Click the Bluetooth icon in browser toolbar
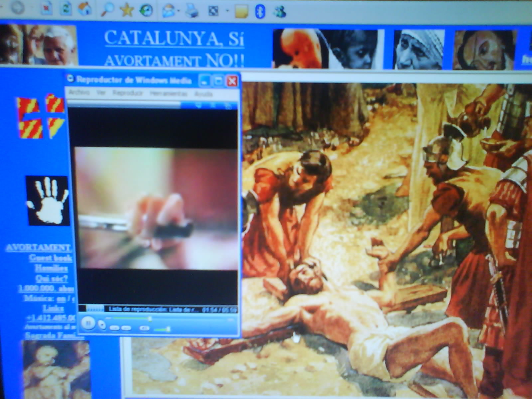The image size is (532, 399). pos(260,12)
